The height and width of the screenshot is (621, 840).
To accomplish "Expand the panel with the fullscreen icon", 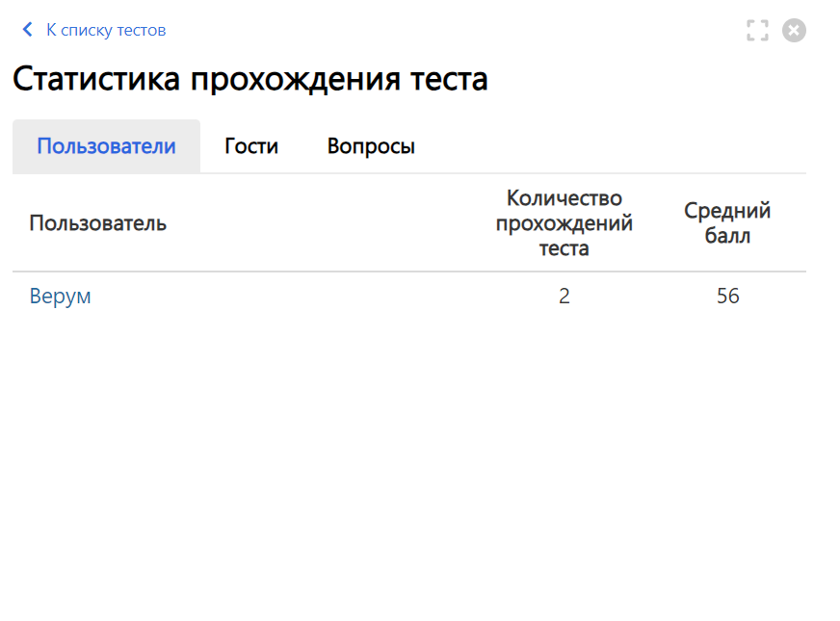I will tap(758, 31).
